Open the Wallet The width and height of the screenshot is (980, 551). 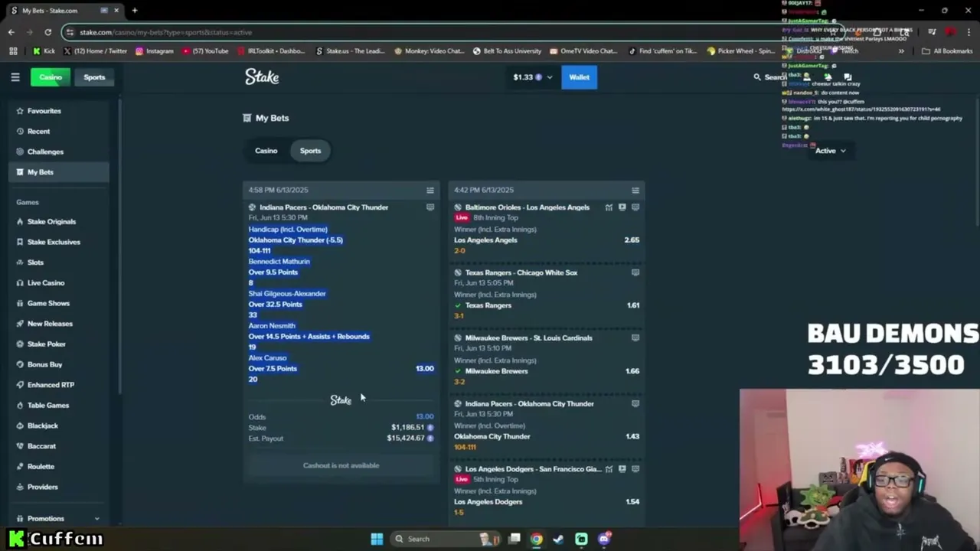(x=579, y=77)
